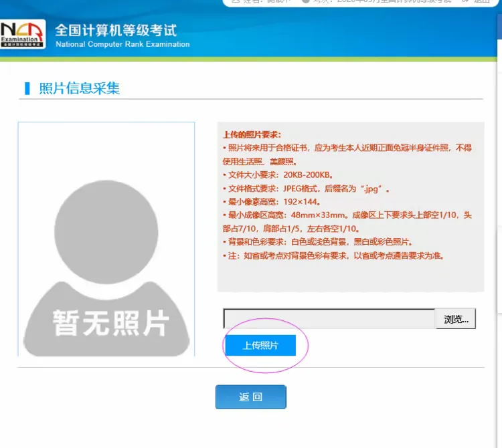Viewport: 502px width, 448px height.
Task: Click the blue marker beside 照片信息采集
Action: point(27,88)
